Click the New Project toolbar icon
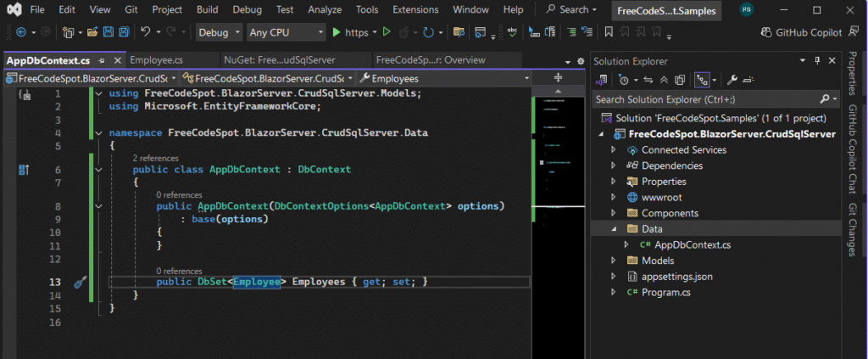Screen dimensions: 868x359 [68, 33]
